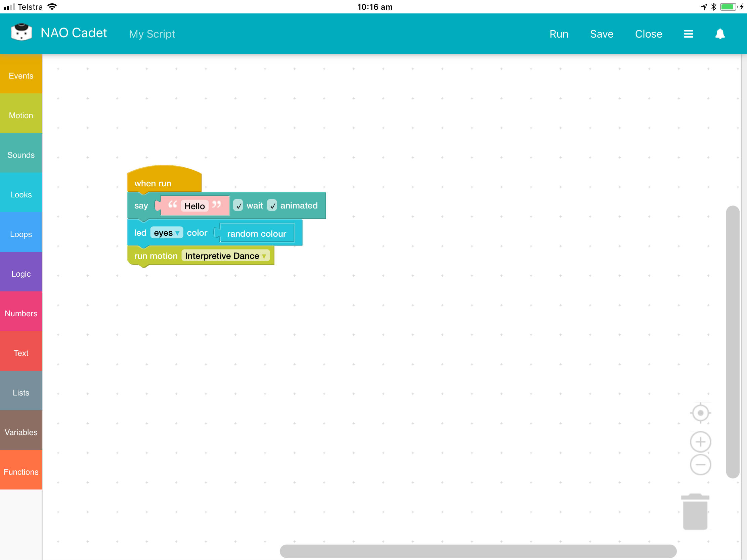Click the horizontal scrollbar

(478, 551)
